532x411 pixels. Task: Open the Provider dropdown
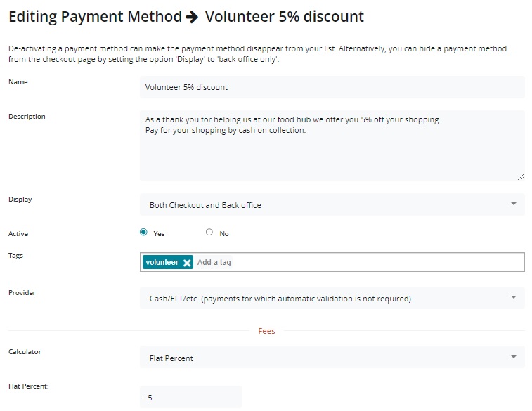point(332,299)
